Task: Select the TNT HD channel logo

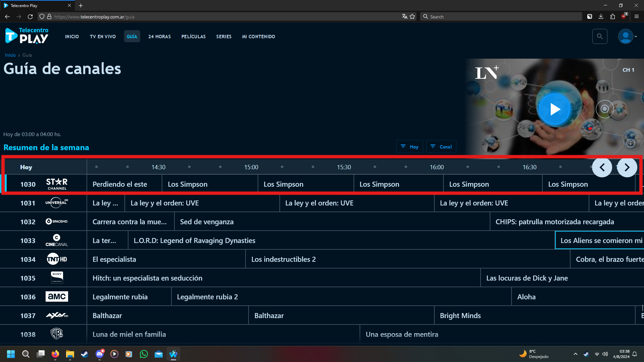Action: pos(57,259)
